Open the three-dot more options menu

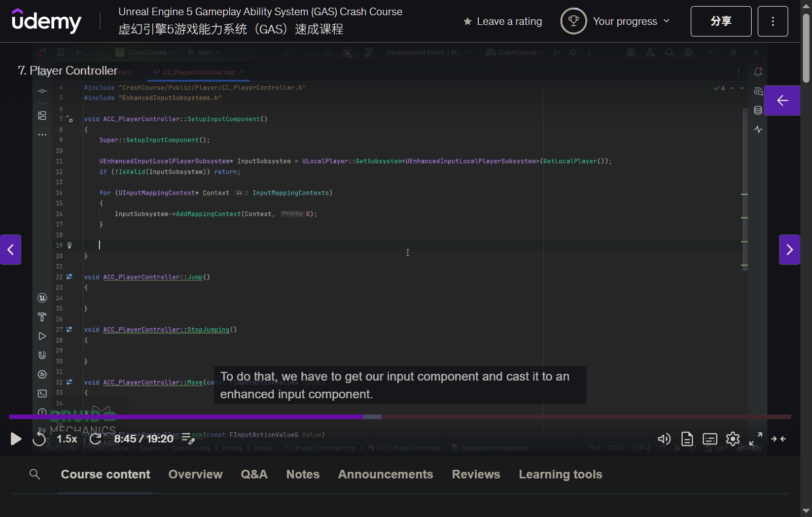point(772,21)
